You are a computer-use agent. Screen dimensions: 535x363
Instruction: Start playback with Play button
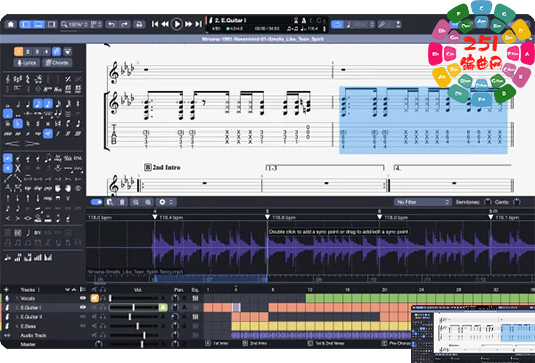176,24
